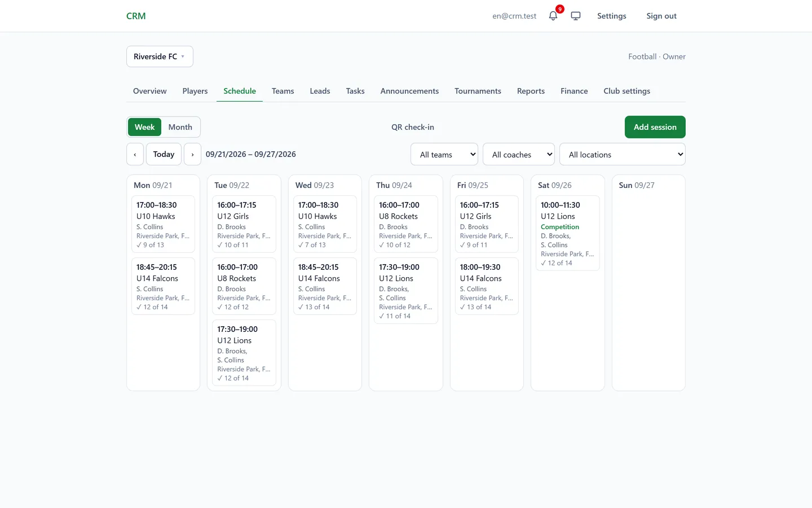
Task: Open Thursday 16:00–17:00 U8 Rockets session
Action: pyautogui.click(x=406, y=224)
